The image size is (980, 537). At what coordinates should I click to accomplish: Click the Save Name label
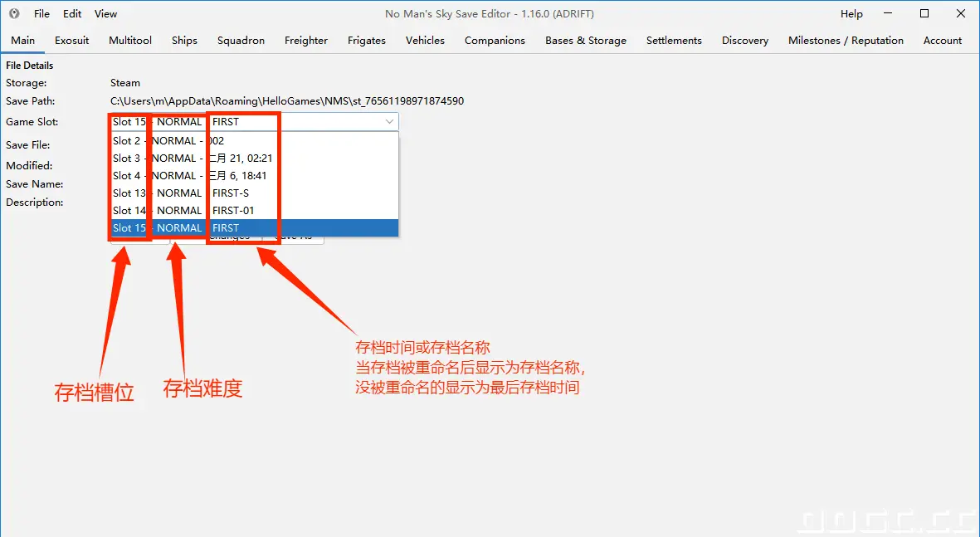coord(34,183)
